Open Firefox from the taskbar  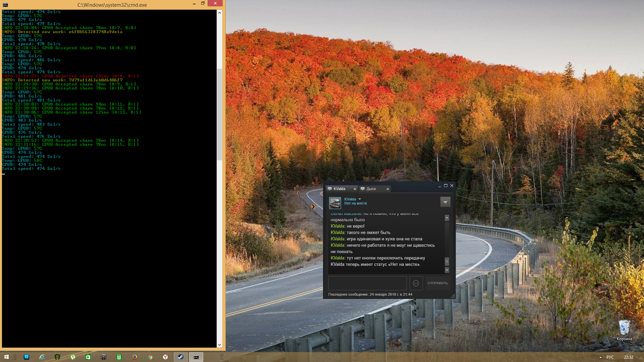pos(135,357)
